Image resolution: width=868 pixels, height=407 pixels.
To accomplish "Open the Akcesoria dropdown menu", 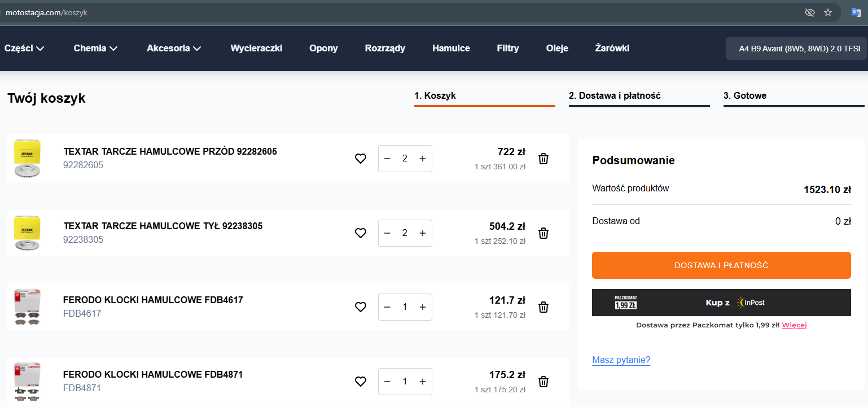I will click(174, 49).
